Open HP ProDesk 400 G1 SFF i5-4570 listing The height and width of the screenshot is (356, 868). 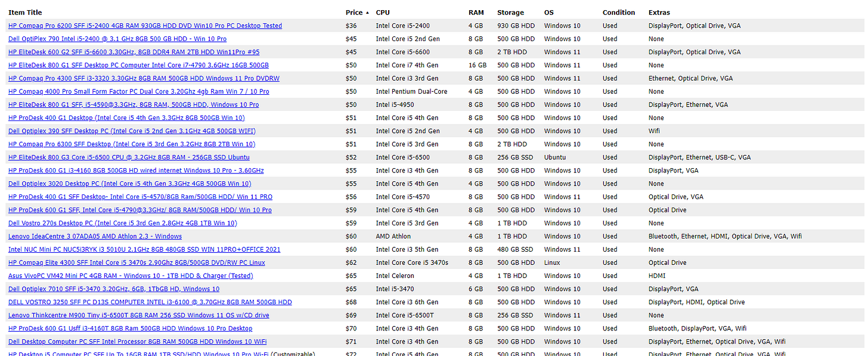(140, 197)
